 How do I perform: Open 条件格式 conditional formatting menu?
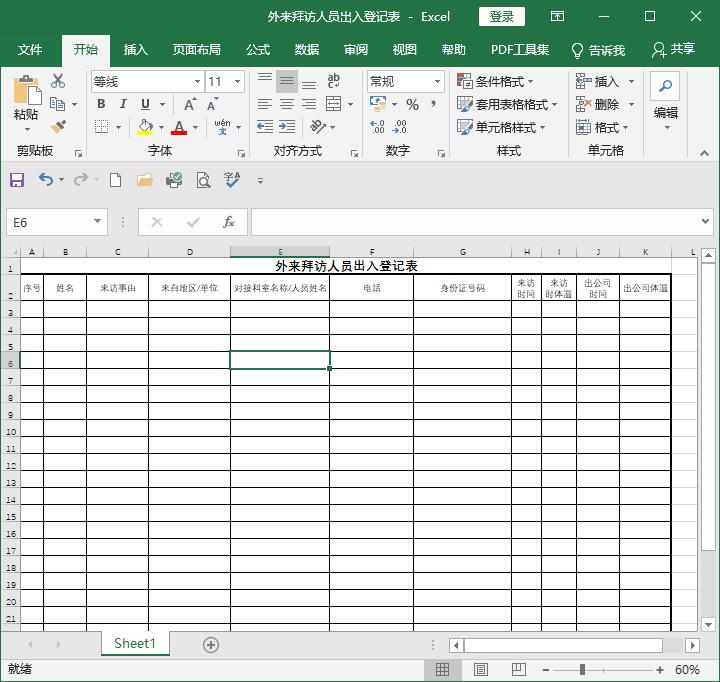point(495,82)
